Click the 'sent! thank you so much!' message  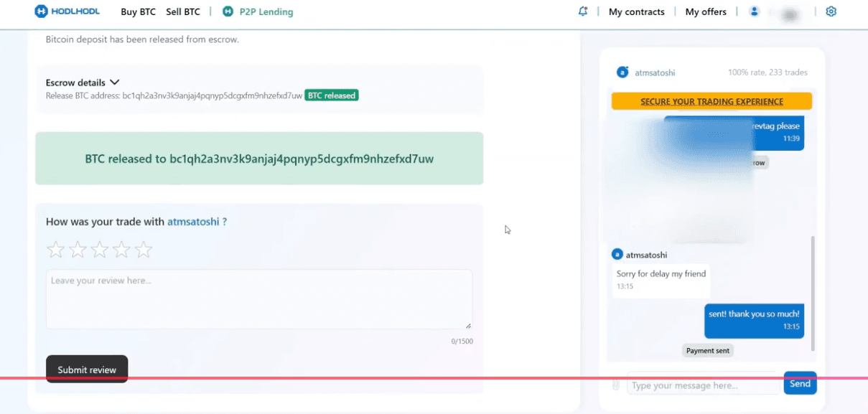point(754,320)
